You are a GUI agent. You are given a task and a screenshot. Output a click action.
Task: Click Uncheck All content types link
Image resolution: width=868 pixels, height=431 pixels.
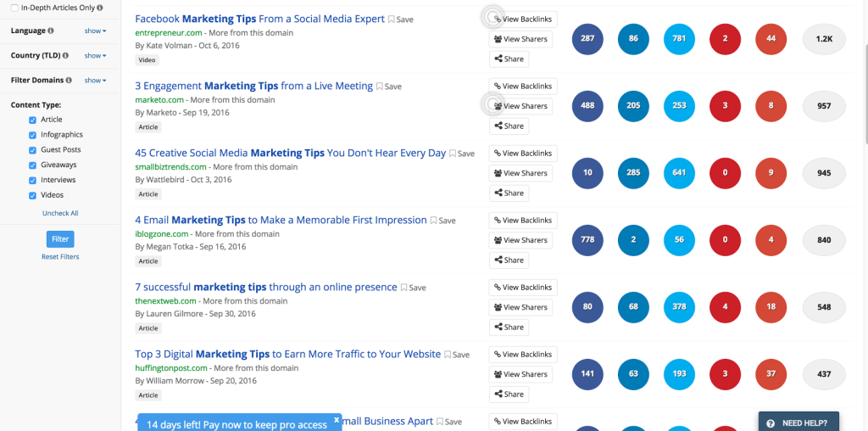pos(60,213)
